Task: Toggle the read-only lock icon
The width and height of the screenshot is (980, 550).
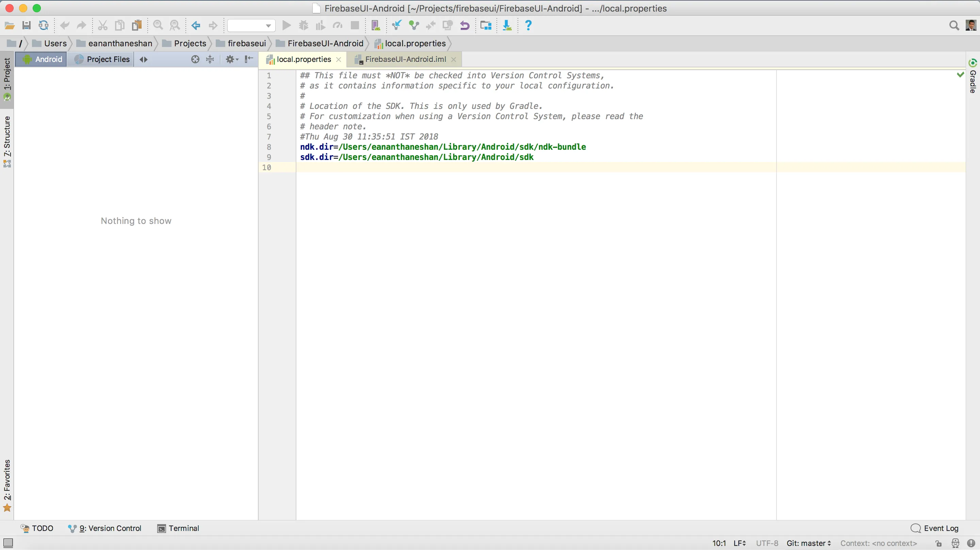Action: (x=938, y=544)
